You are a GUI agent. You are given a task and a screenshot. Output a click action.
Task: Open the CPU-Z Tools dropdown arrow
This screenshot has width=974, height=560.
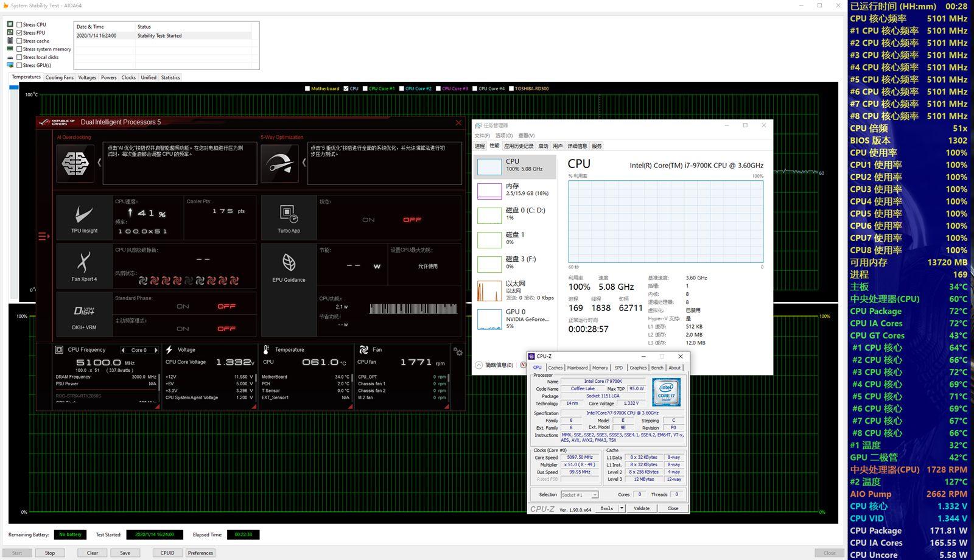pyautogui.click(x=622, y=508)
